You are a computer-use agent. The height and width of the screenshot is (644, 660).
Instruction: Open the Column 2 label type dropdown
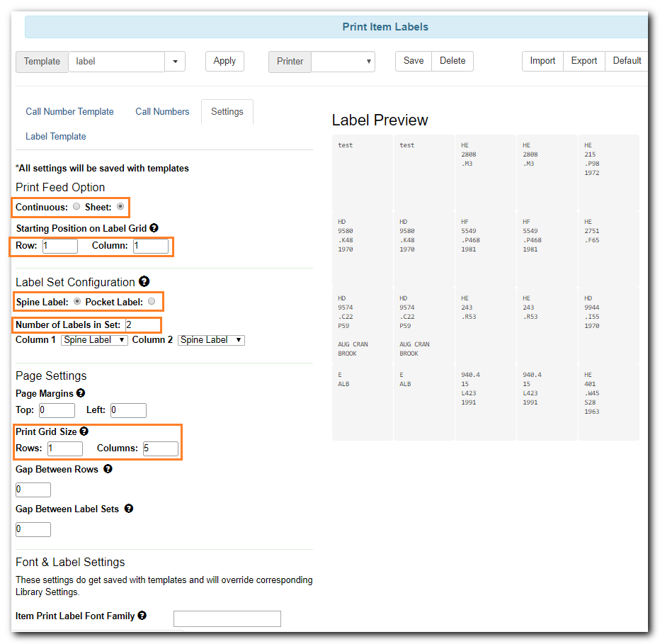click(x=211, y=340)
